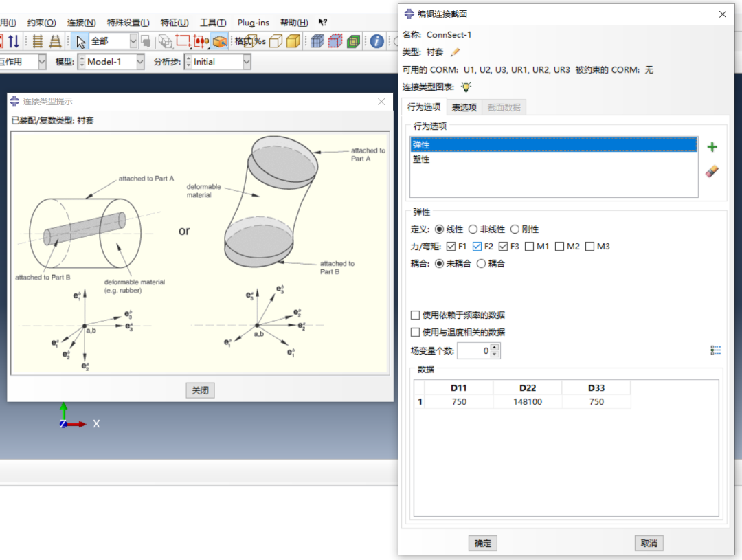
Task: Click the green nested cube icon
Action: click(354, 42)
